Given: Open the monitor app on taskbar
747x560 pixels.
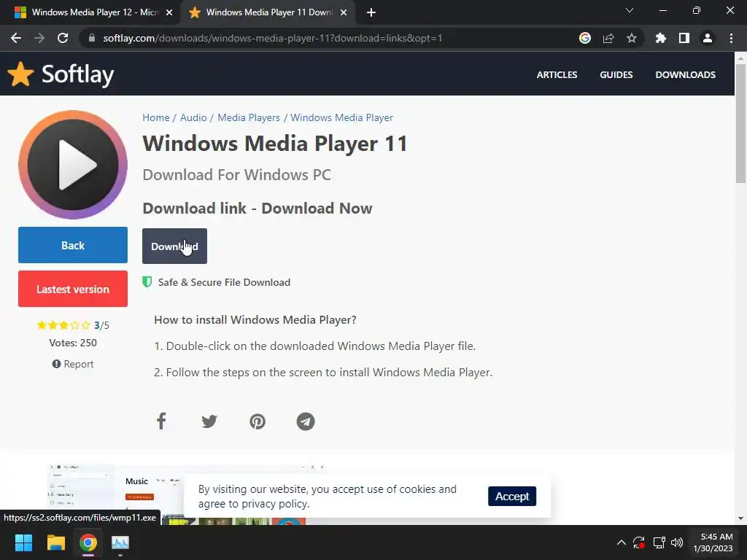Looking at the screenshot, I should click(120, 542).
